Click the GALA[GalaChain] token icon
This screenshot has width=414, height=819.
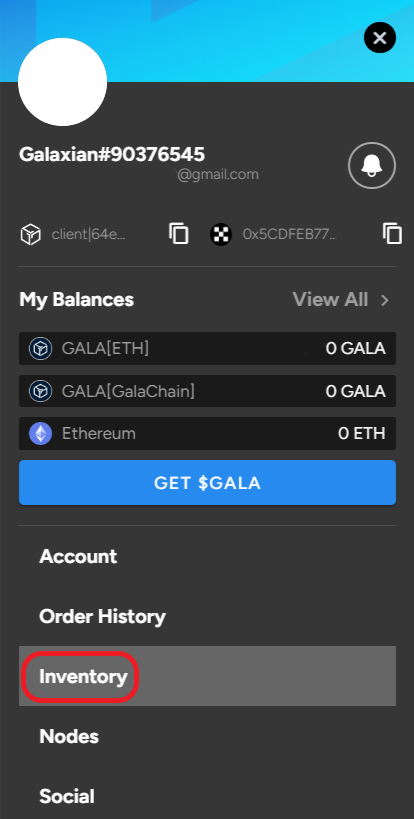click(40, 391)
